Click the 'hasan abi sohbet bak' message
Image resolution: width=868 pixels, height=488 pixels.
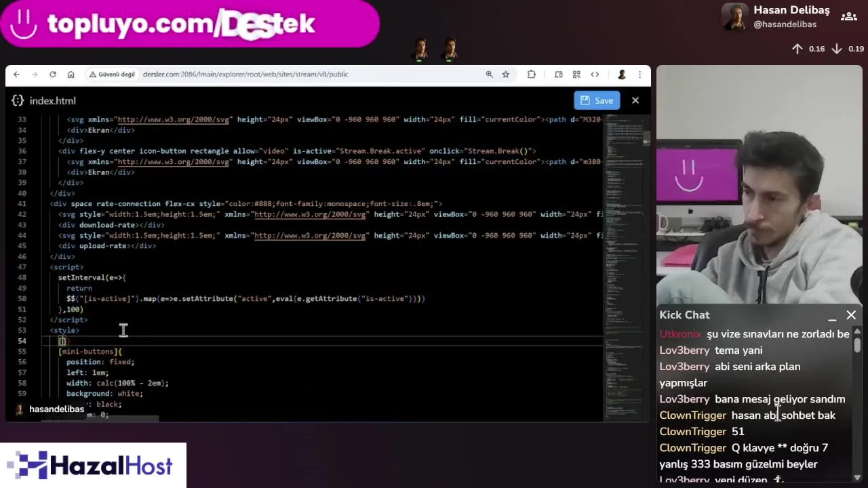[x=783, y=415]
